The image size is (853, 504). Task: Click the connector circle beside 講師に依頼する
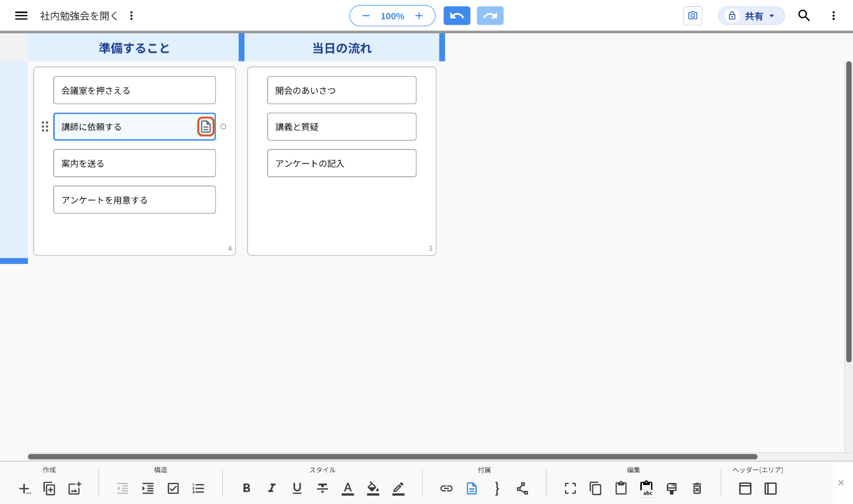tap(223, 127)
